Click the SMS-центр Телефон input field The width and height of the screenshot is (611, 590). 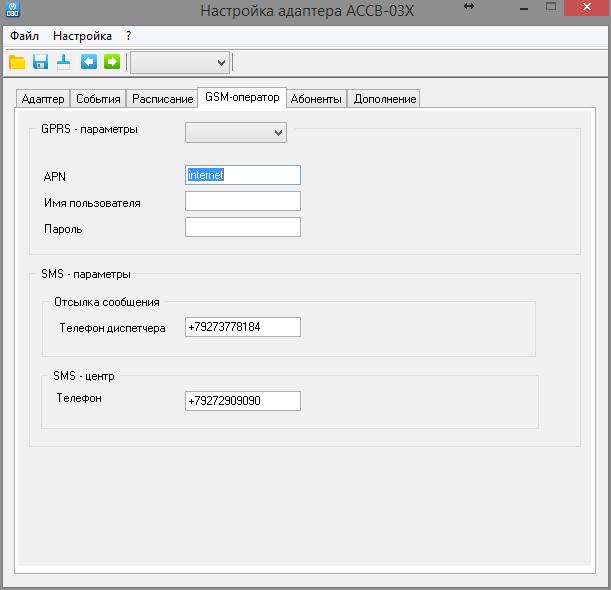coord(243,401)
